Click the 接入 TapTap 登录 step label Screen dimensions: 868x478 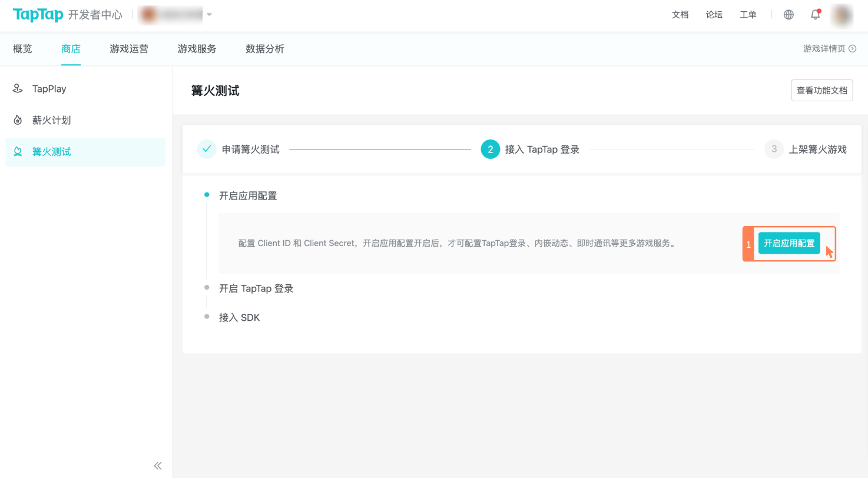point(542,150)
